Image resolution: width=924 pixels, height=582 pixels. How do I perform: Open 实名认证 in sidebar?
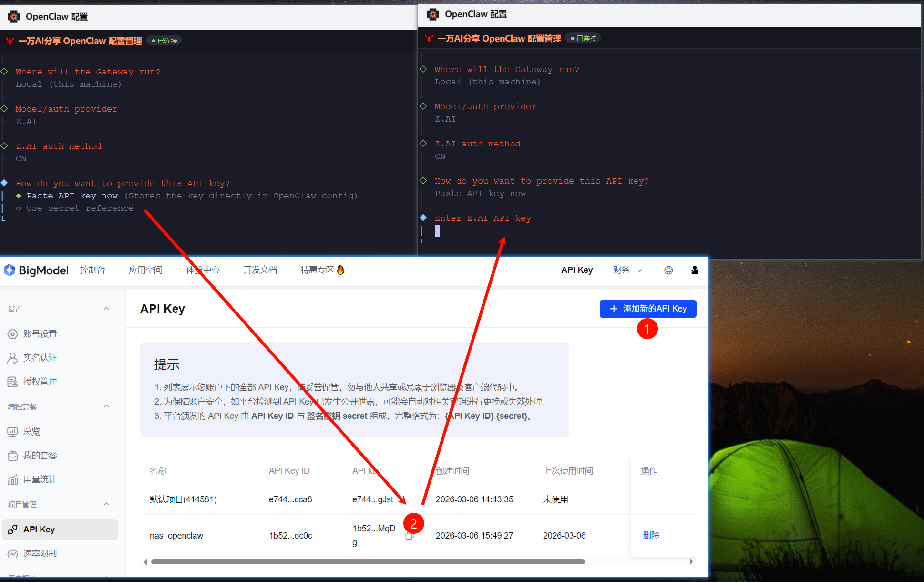click(40, 358)
